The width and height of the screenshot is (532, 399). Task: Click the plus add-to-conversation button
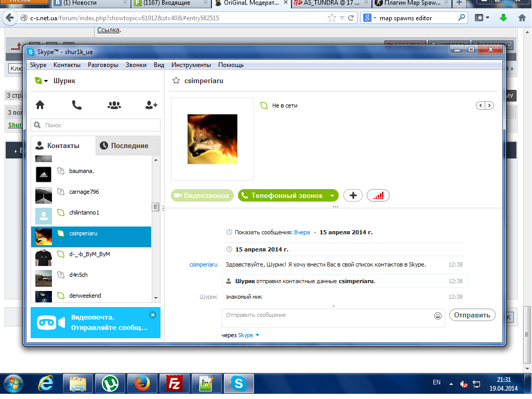[353, 195]
